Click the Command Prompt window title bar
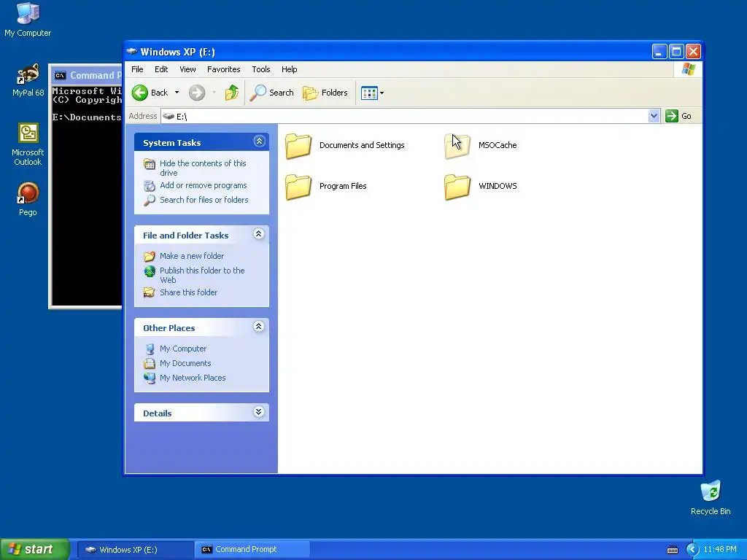Viewport: 747px width, 560px height. [x=87, y=75]
